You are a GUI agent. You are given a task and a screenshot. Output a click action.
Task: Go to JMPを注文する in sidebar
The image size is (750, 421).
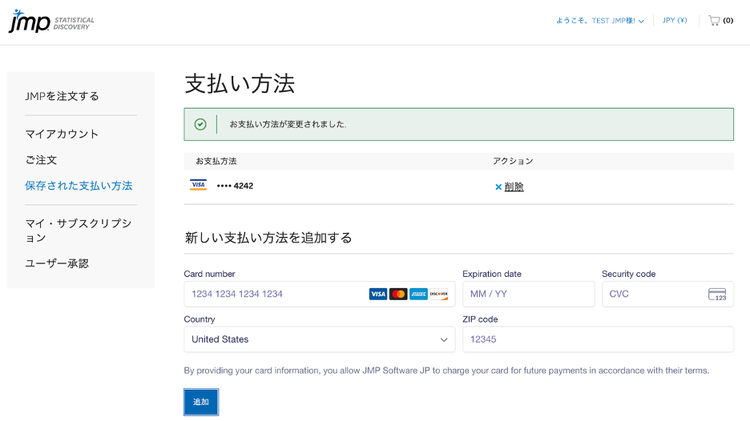pos(62,96)
